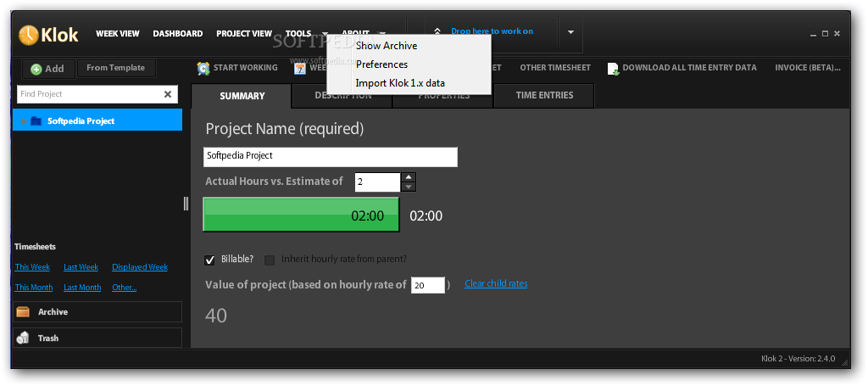868x386 pixels.
Task: Select Softpedia Project in the project list
Action: coord(97,120)
